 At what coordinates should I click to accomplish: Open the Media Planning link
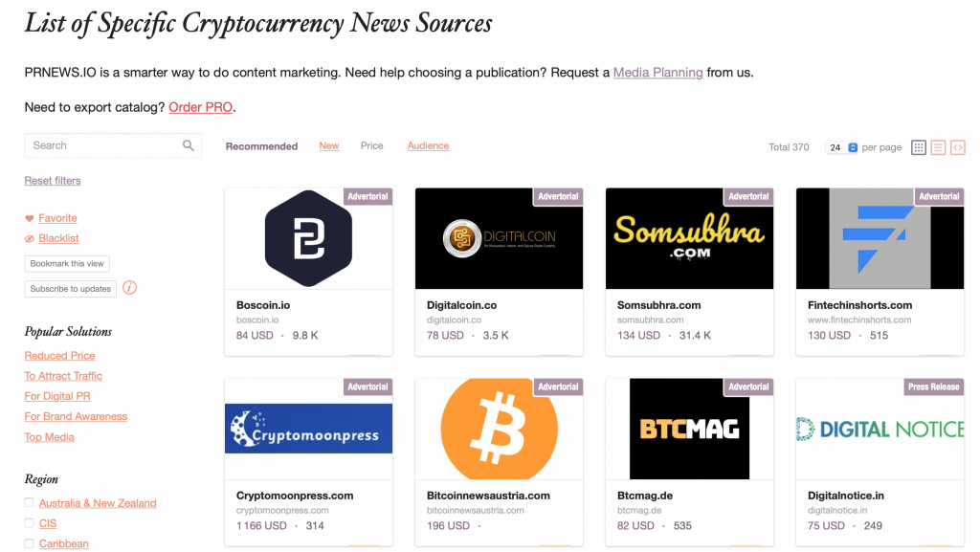point(658,73)
